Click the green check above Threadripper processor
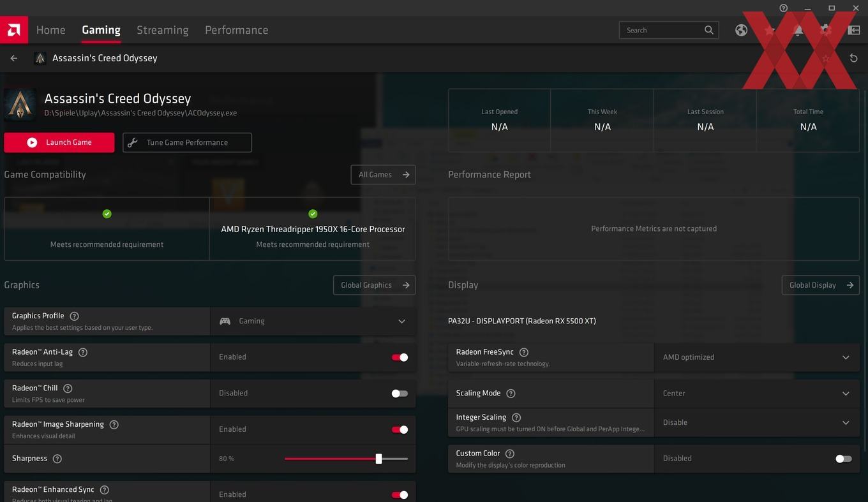 (x=313, y=214)
